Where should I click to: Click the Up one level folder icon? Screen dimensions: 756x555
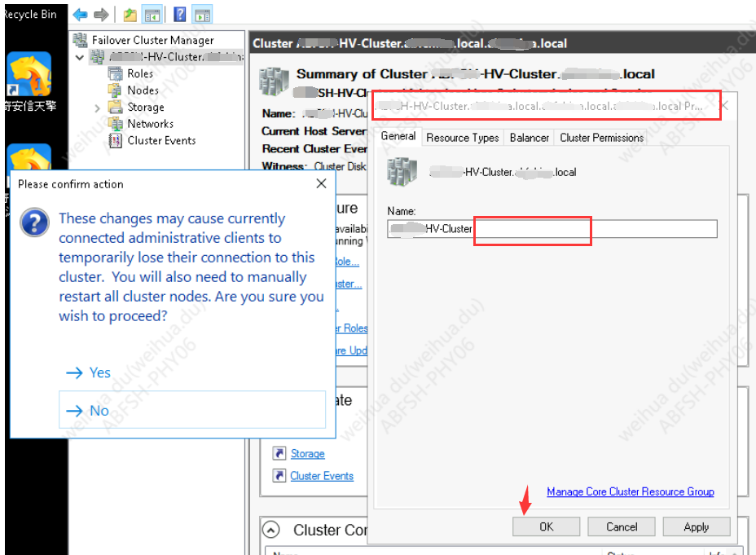click(130, 15)
